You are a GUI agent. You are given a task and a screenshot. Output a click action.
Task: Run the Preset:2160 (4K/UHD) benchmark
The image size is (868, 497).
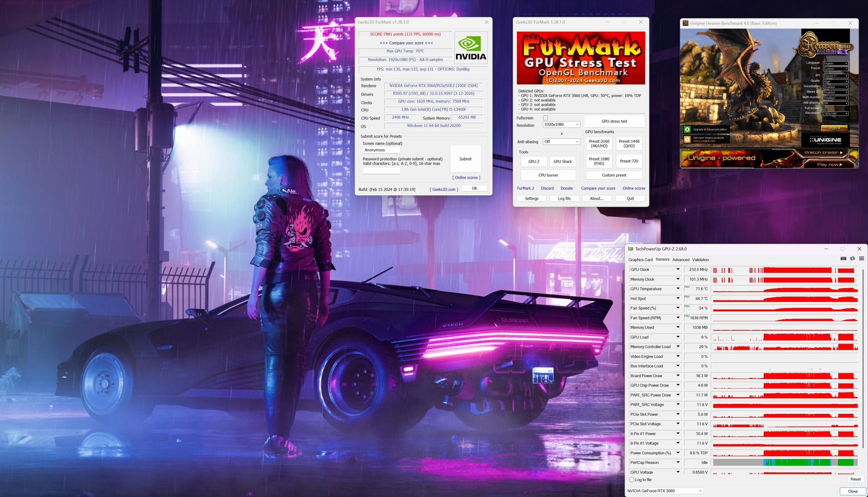click(x=599, y=143)
